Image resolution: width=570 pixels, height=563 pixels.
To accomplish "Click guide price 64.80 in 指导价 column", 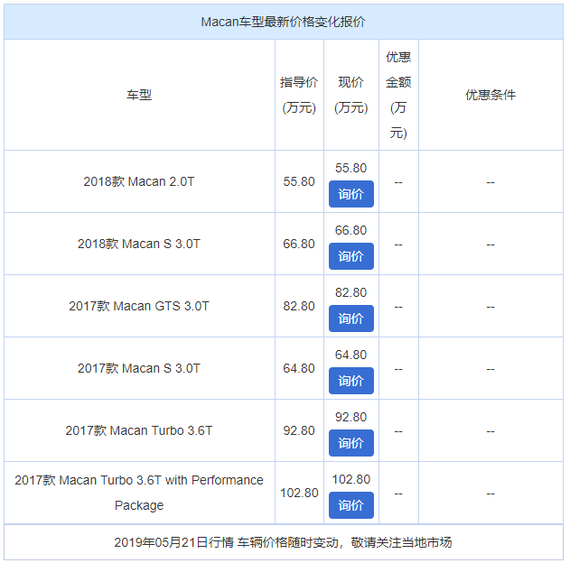I will [x=299, y=368].
